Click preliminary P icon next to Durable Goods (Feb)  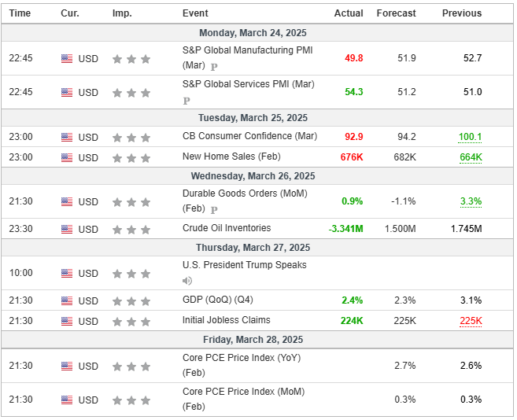point(214,210)
